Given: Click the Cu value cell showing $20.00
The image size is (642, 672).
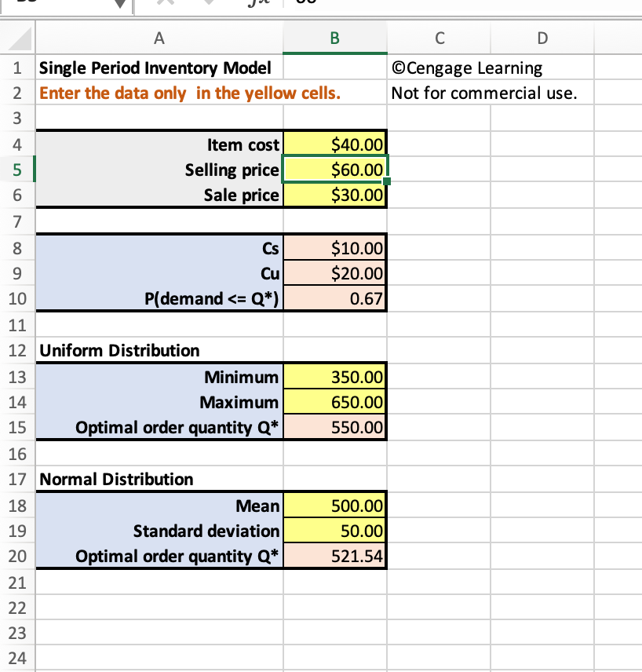Looking at the screenshot, I should coord(334,273).
